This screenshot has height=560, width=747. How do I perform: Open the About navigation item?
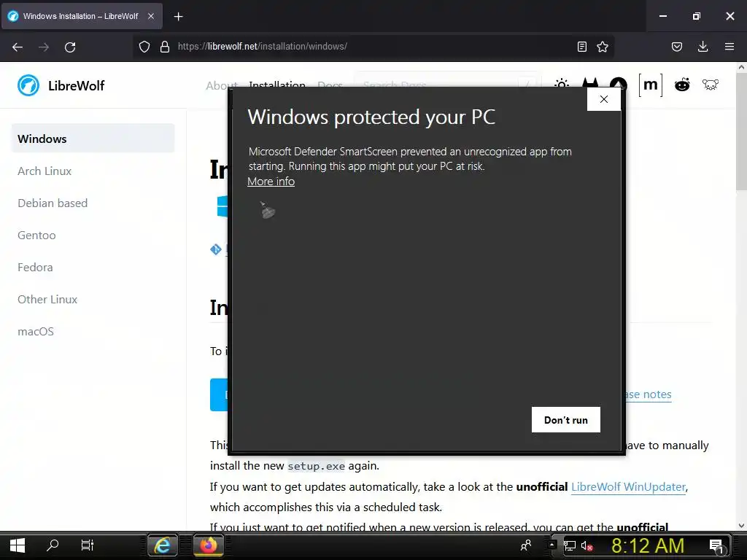point(222,86)
